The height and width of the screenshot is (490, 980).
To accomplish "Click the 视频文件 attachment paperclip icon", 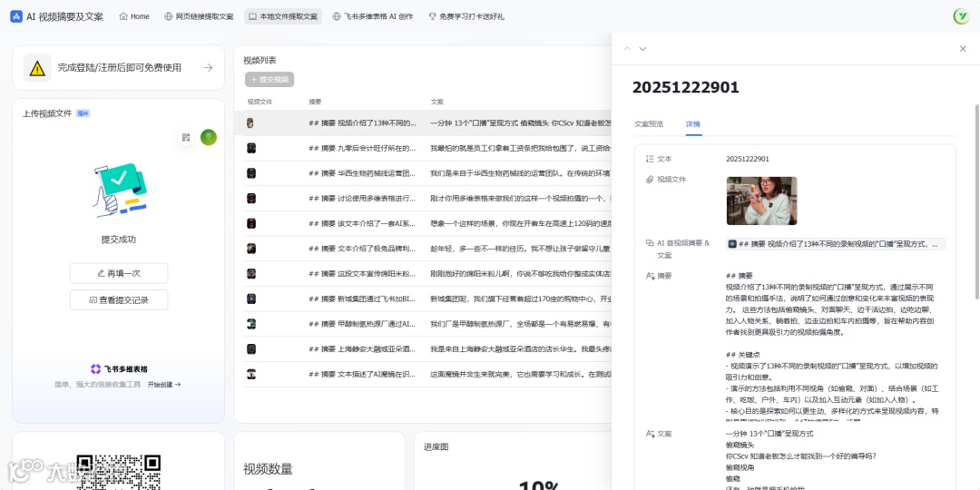I will (650, 180).
